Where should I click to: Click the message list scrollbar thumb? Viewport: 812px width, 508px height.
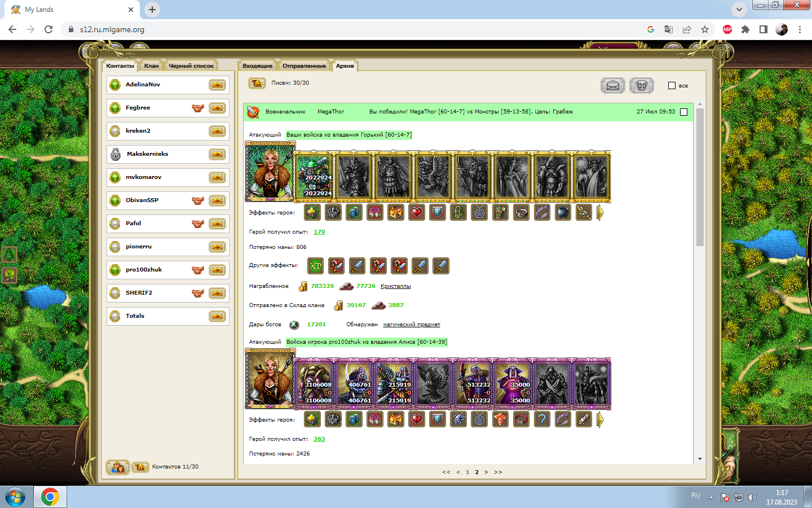tap(700, 177)
